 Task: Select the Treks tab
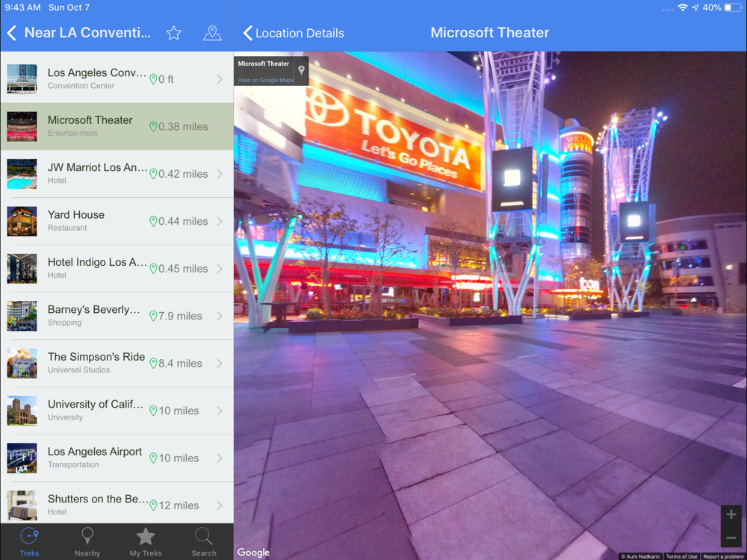[x=29, y=542]
